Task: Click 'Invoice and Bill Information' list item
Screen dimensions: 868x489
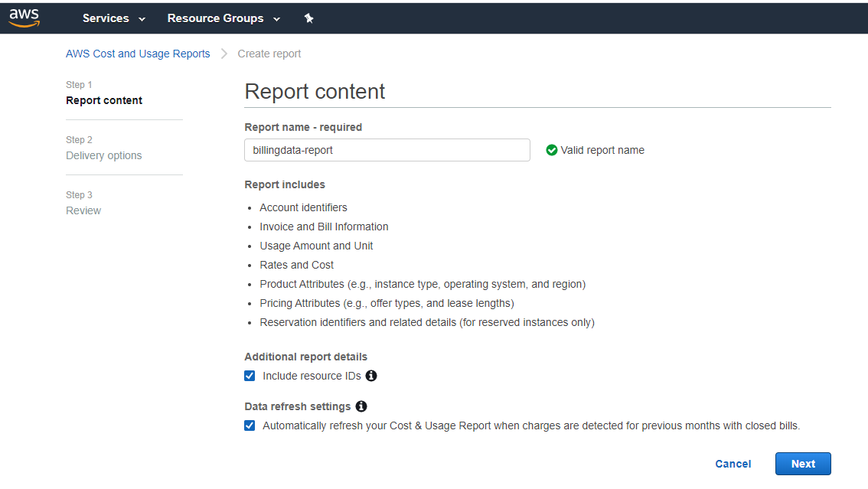Action: coord(324,227)
